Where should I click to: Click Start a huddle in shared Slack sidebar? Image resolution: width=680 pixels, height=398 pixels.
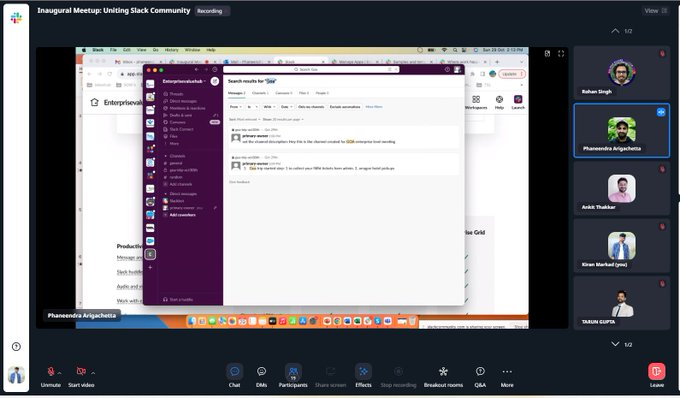pyautogui.click(x=178, y=300)
